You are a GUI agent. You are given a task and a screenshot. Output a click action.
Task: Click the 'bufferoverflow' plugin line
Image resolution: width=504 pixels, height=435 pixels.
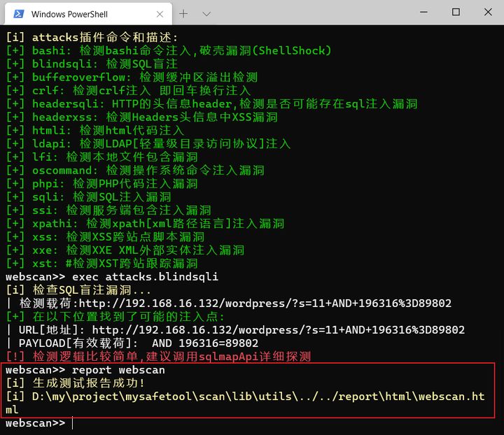coord(132,77)
